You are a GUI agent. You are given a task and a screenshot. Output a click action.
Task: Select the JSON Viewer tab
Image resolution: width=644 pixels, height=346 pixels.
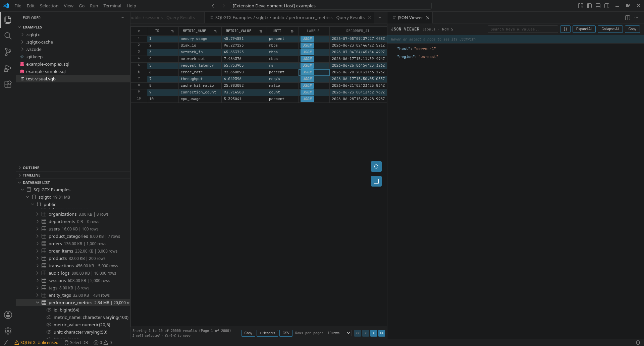(x=410, y=18)
